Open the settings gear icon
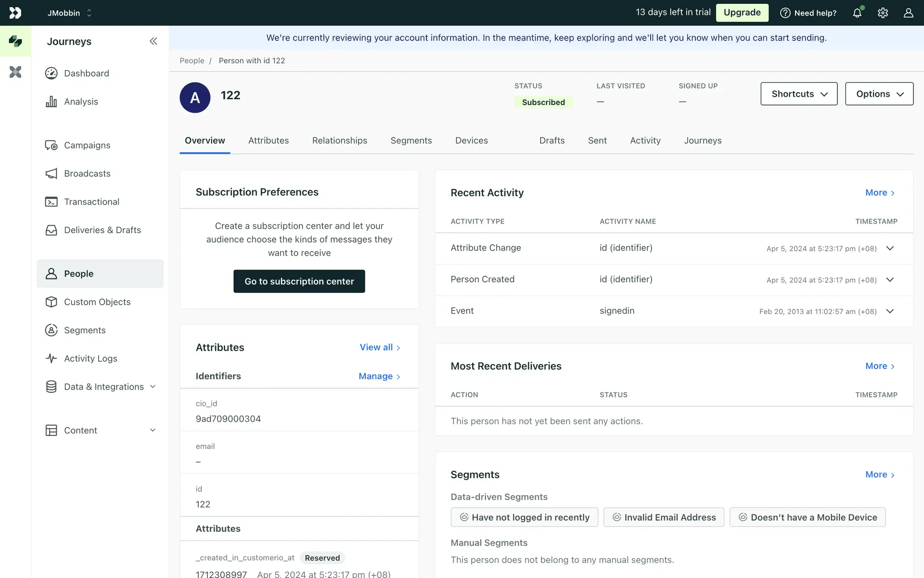The height and width of the screenshot is (578, 924). (x=883, y=13)
